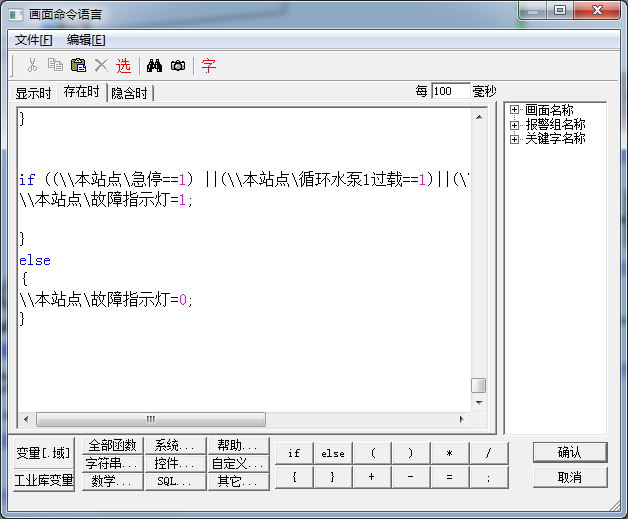Click the horizontal scrollbar thumb
The width and height of the screenshot is (628, 519).
(x=151, y=419)
